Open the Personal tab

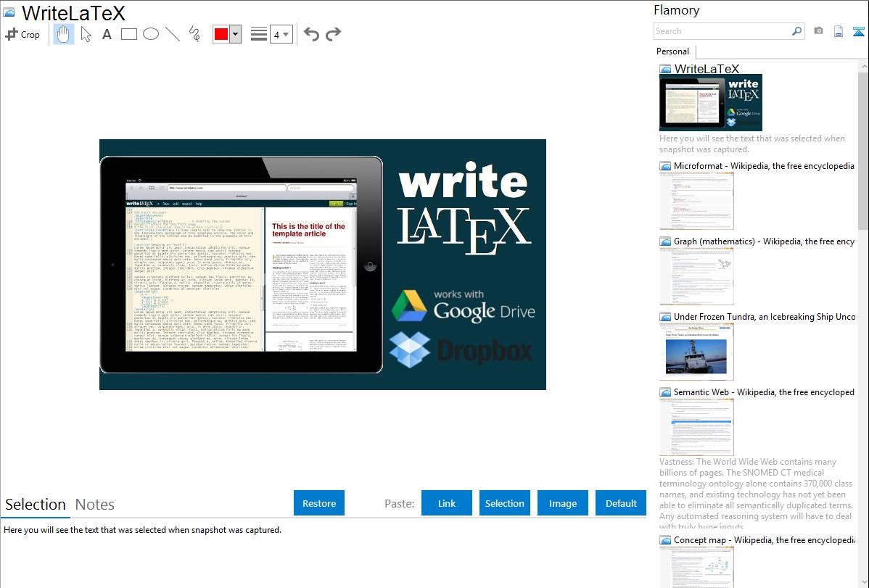pos(673,51)
